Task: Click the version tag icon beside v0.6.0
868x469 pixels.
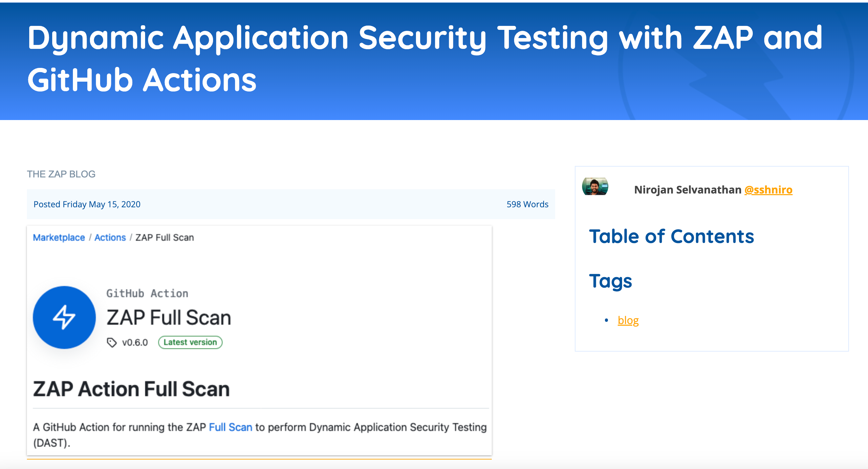Action: [x=112, y=342]
